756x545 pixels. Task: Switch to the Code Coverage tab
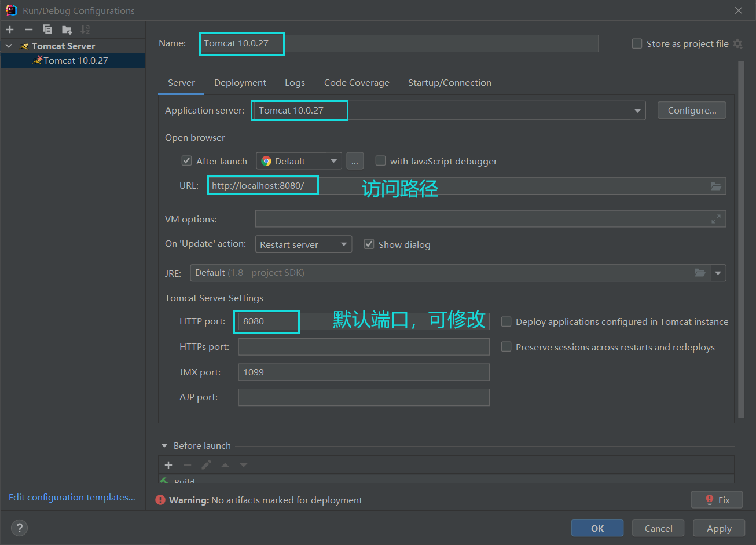[x=357, y=83]
